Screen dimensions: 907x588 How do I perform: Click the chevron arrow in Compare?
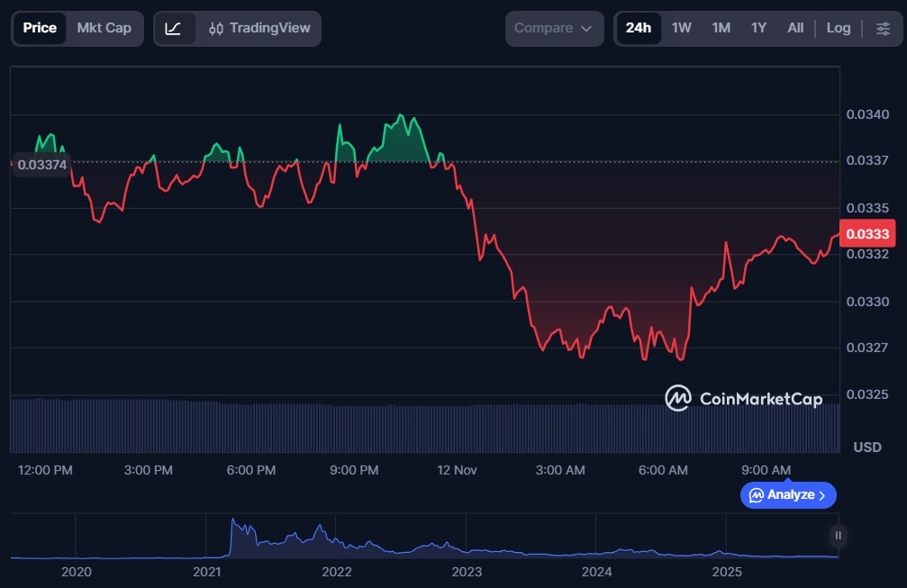tap(586, 29)
